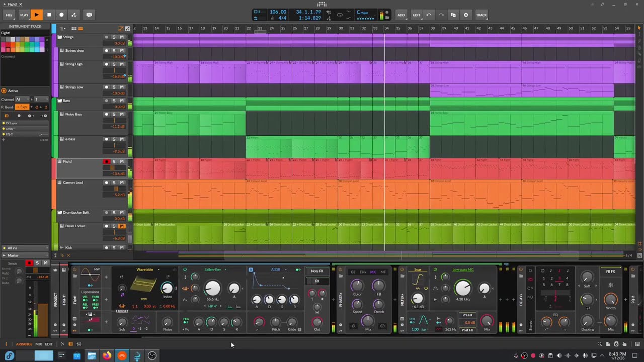Click the freeze snowflake icon in Delay+
644x362 pixels.
click(611, 285)
